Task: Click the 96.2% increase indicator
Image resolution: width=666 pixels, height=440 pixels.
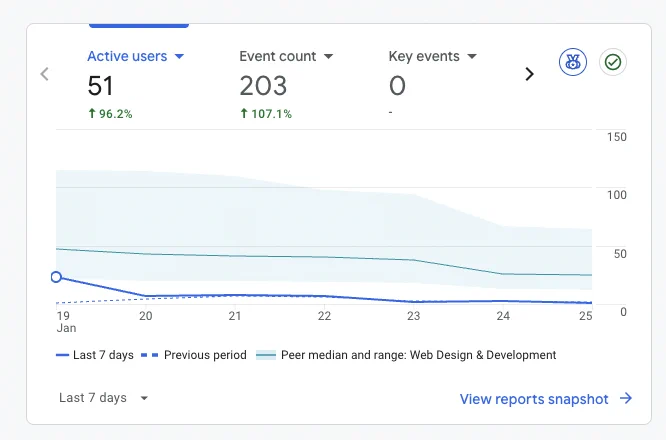Action: [110, 114]
